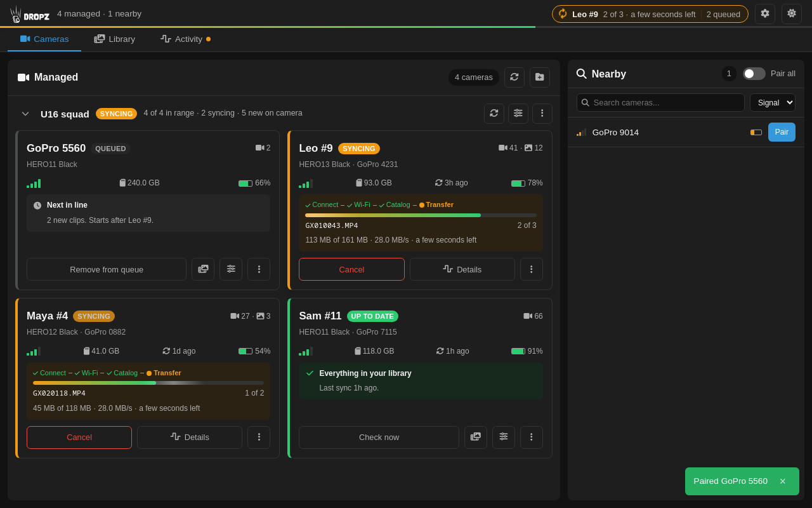Open the settings gear in header
Screen dimensions: 812x508
click(765, 14)
